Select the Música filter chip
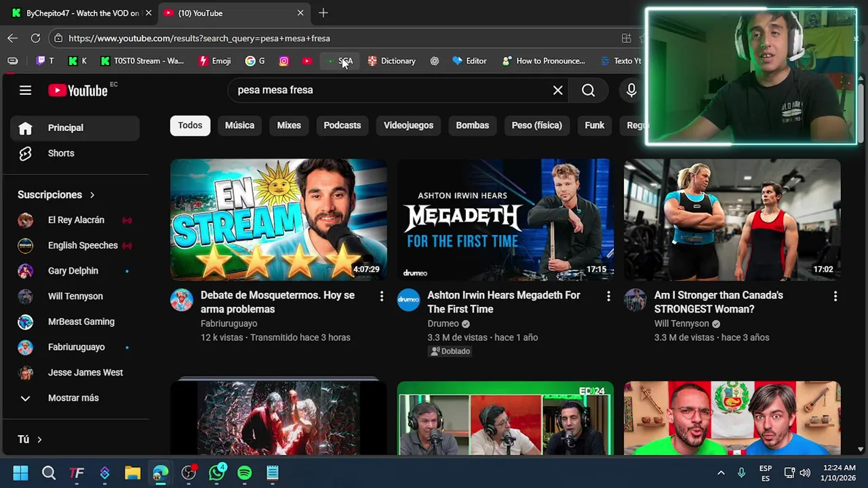This screenshot has width=868, height=488. [239, 125]
